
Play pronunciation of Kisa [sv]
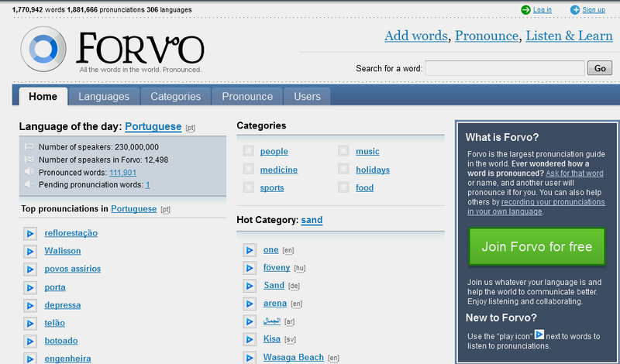250,339
